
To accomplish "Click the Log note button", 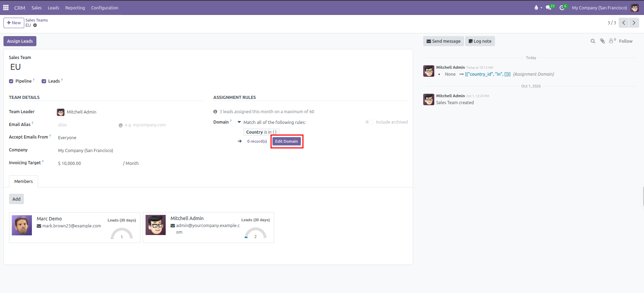I will (480, 41).
